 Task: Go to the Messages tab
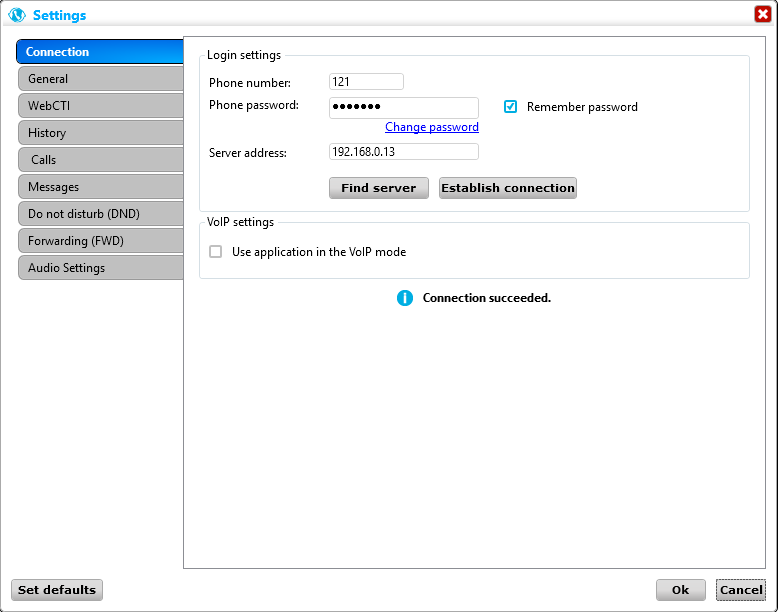click(100, 187)
